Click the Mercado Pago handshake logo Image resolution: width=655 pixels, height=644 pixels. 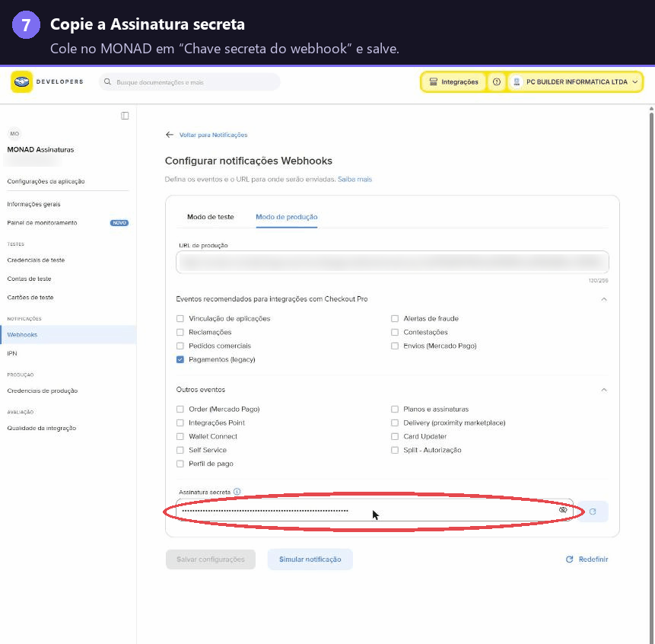coord(22,82)
